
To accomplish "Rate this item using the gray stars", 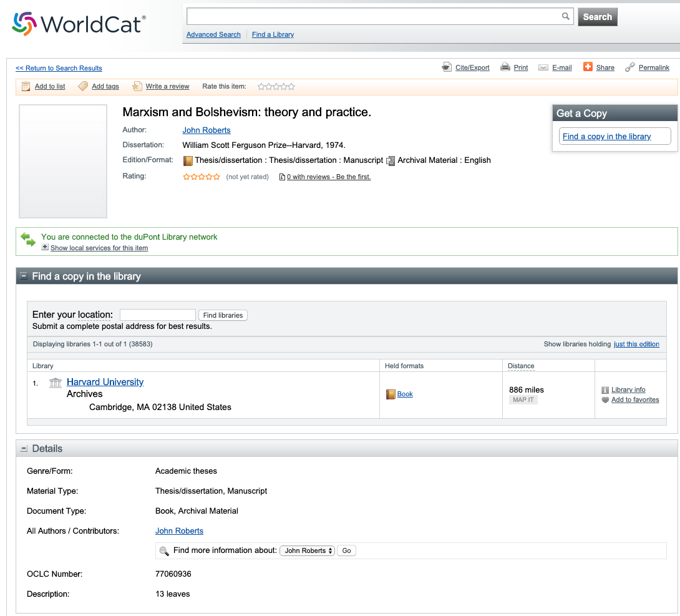I will click(x=276, y=87).
